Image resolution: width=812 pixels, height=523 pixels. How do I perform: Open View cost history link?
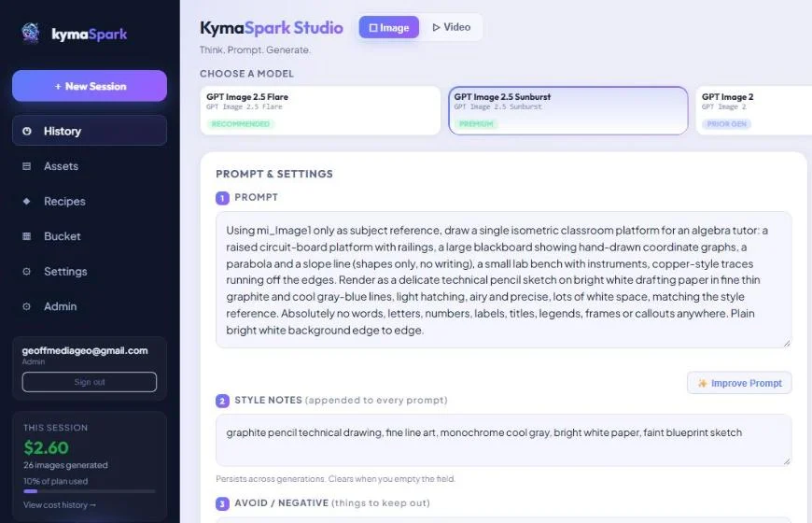60,505
